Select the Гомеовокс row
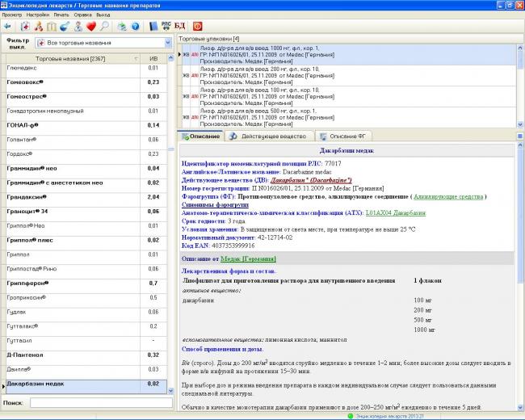The image size is (525, 420). pyautogui.click(x=86, y=85)
